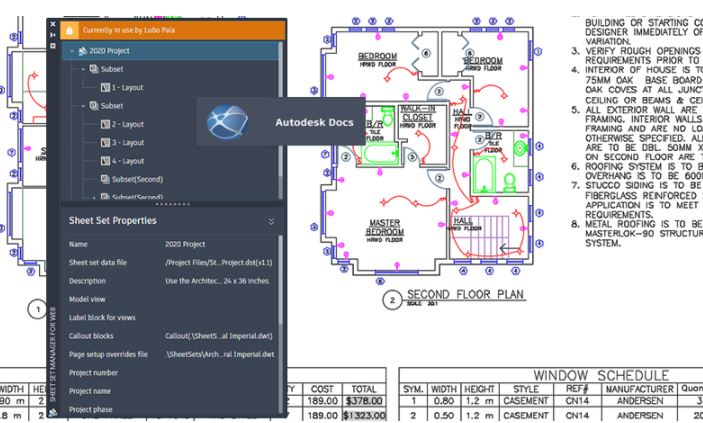Click the 2020 Project sheet set icon
The width and height of the screenshot is (703, 423).
pyautogui.click(x=83, y=51)
